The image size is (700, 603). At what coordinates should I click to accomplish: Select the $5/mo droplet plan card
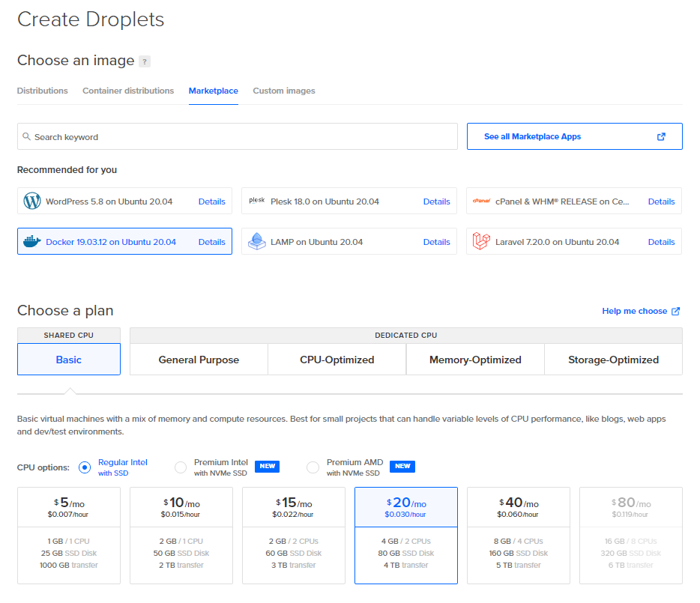tap(69, 535)
